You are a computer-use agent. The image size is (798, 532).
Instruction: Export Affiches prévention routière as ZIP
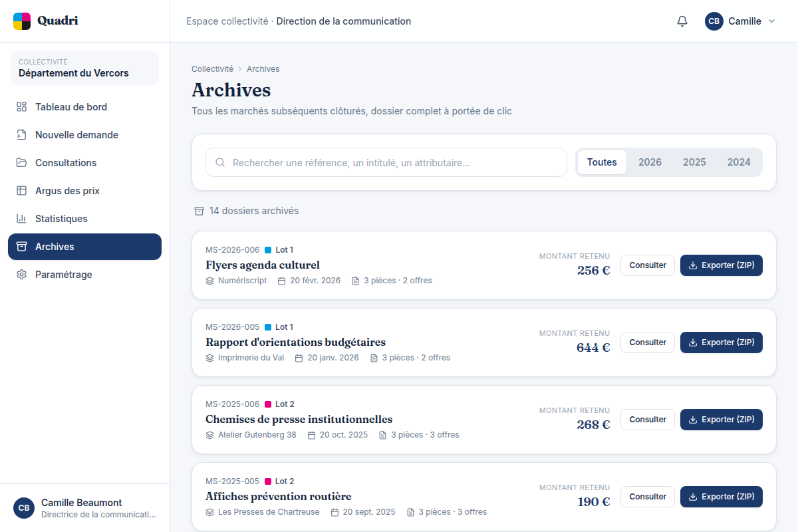(x=722, y=497)
